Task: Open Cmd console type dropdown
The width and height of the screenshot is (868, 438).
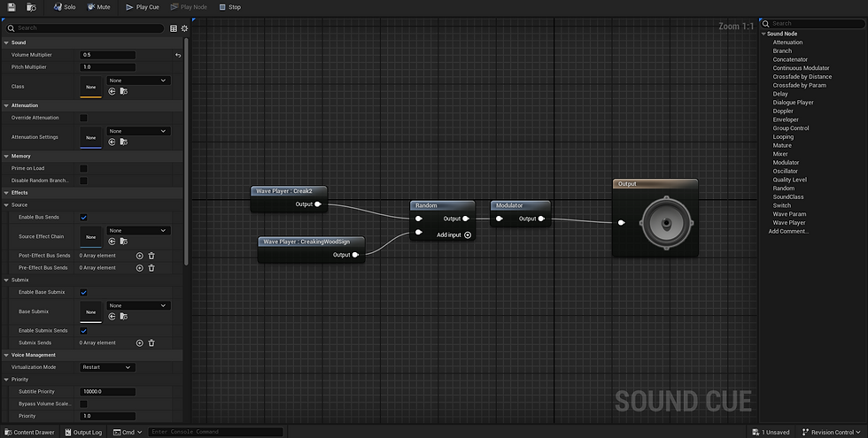Action: tap(128, 433)
